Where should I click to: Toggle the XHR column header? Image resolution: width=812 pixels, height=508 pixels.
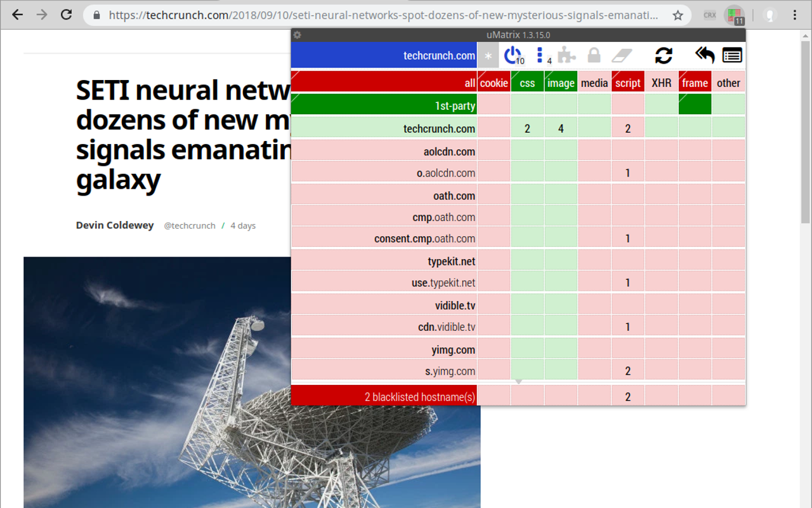click(662, 82)
